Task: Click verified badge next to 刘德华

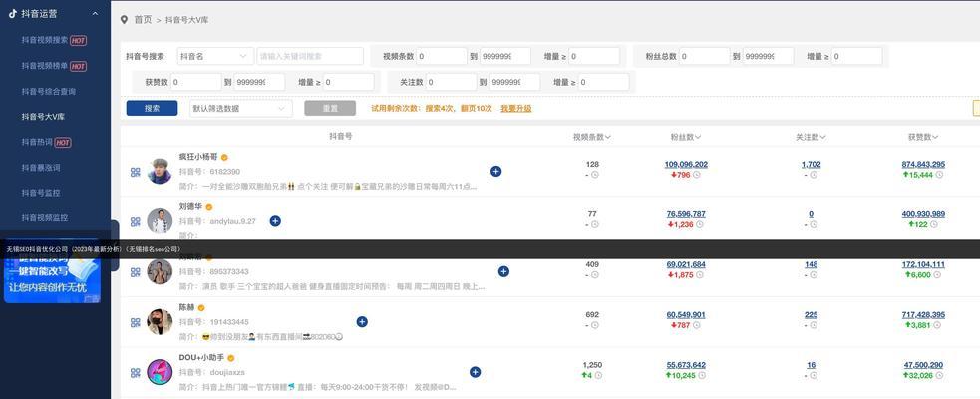Action: pyautogui.click(x=209, y=207)
